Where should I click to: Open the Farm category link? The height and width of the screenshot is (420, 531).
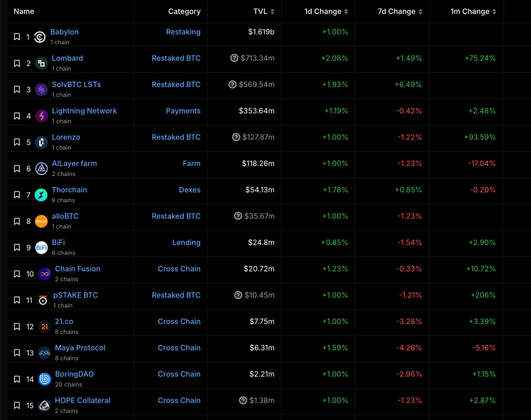192,163
